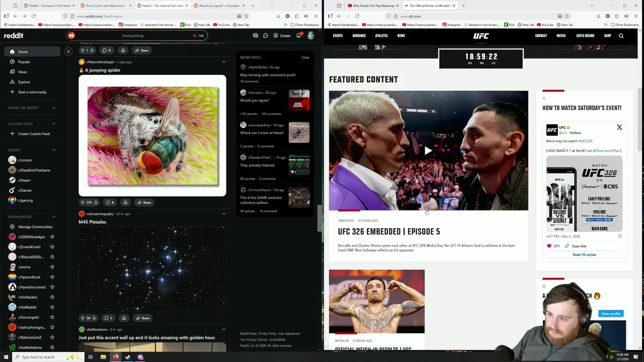Open the UFC Shop link
Screen dimensions: 644x362
pos(607,36)
